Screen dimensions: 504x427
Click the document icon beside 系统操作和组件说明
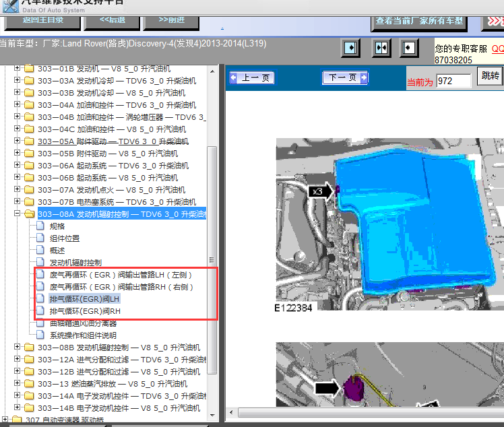pos(40,335)
